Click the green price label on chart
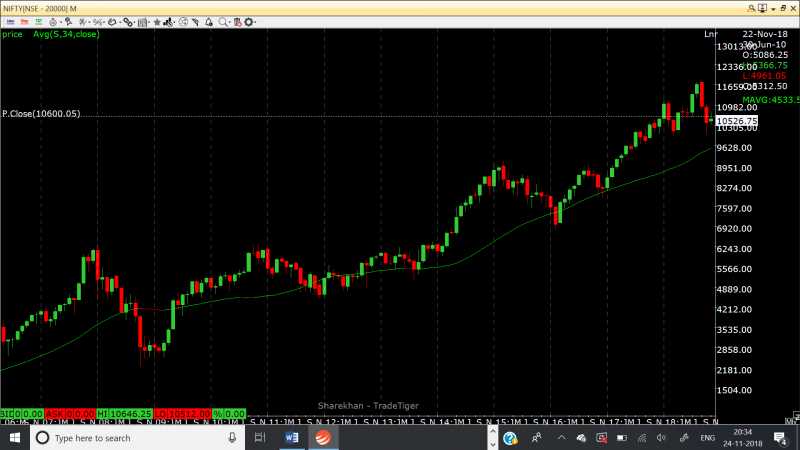The width and height of the screenshot is (800, 450). click(12, 34)
